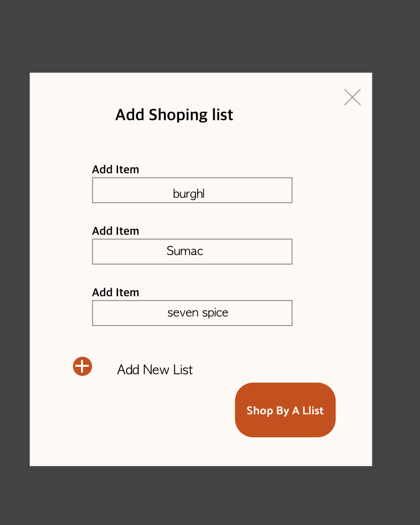The height and width of the screenshot is (525, 420).
Task: Click the orange plus circle icon
Action: [82, 366]
